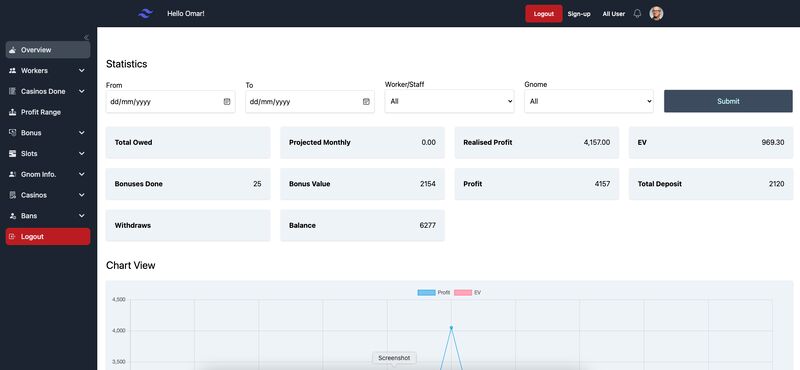Click the Overview sidebar icon
Image resolution: width=800 pixels, height=370 pixels.
13,50
